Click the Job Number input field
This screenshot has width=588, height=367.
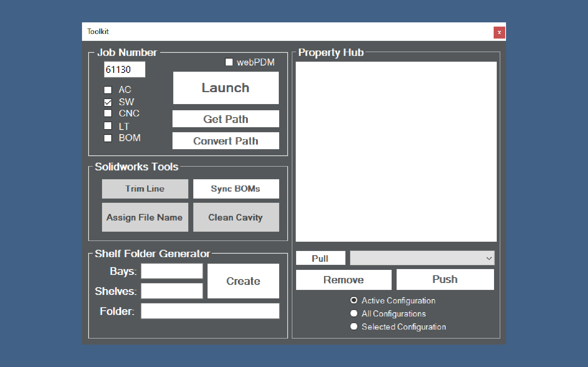124,69
